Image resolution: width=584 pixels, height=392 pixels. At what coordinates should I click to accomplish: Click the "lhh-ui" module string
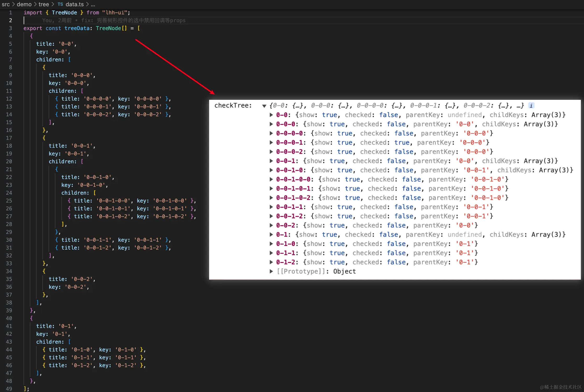coord(114,13)
